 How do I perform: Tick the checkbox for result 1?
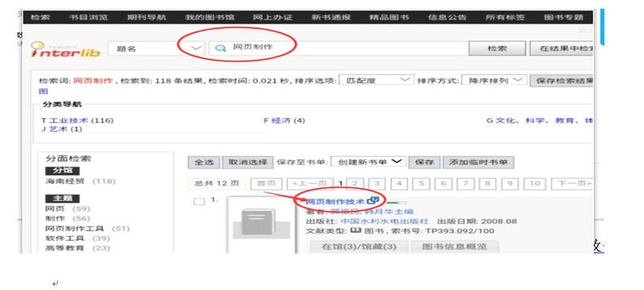coord(199,201)
